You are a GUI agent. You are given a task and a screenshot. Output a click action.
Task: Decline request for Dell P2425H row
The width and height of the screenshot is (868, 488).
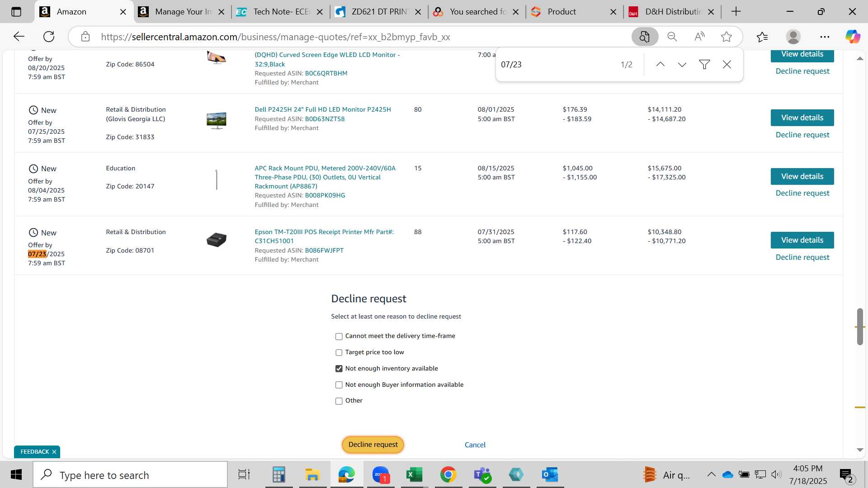pyautogui.click(x=802, y=135)
